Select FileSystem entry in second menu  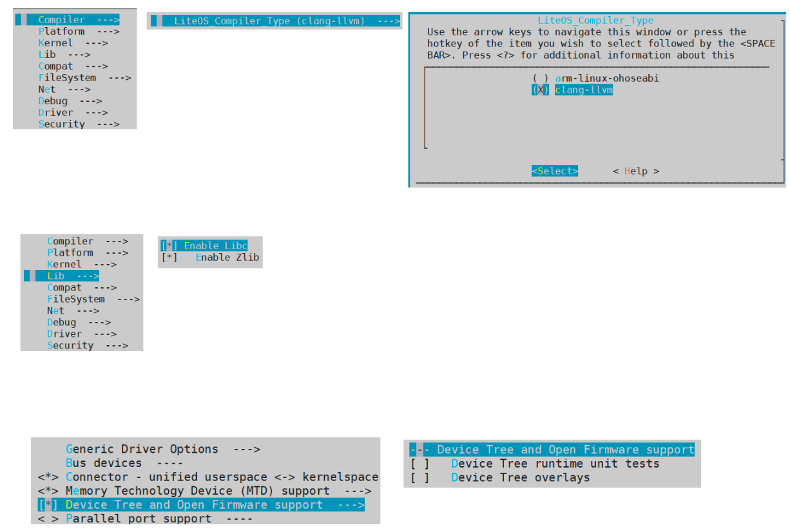click(x=93, y=299)
